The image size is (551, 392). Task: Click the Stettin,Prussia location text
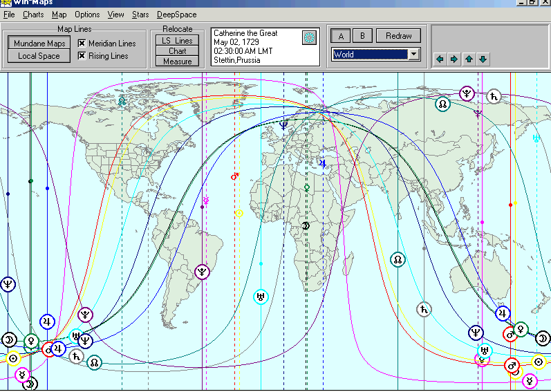click(237, 60)
